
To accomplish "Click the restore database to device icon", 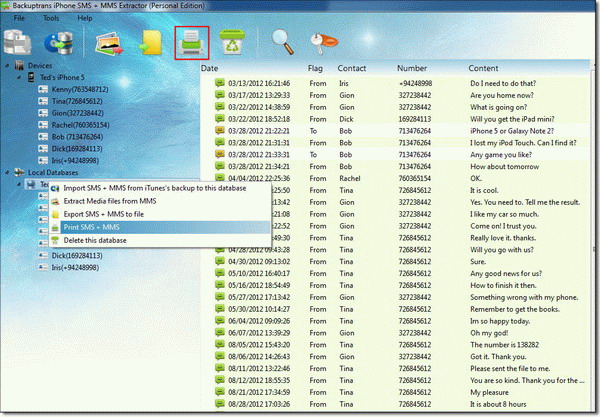I will tap(59, 42).
